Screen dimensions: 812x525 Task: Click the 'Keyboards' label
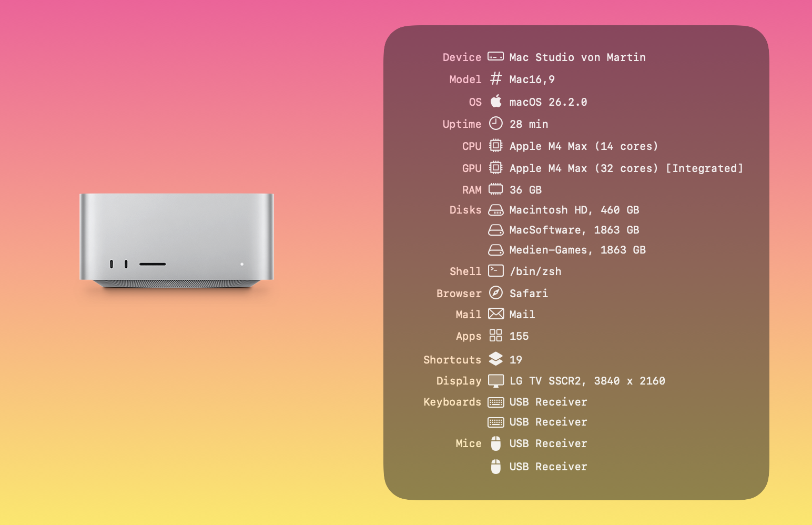pos(452,402)
